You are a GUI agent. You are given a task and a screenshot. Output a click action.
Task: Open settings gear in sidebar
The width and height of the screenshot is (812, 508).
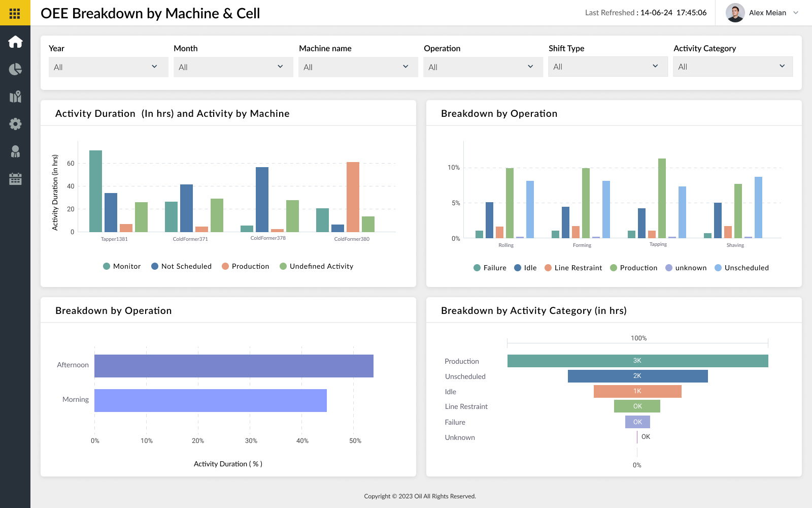[x=15, y=124]
